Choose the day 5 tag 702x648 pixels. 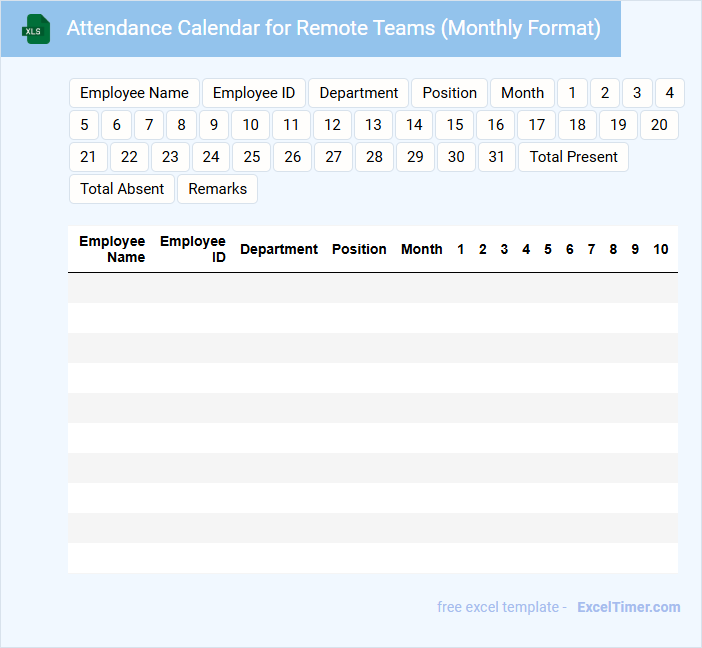(x=84, y=125)
